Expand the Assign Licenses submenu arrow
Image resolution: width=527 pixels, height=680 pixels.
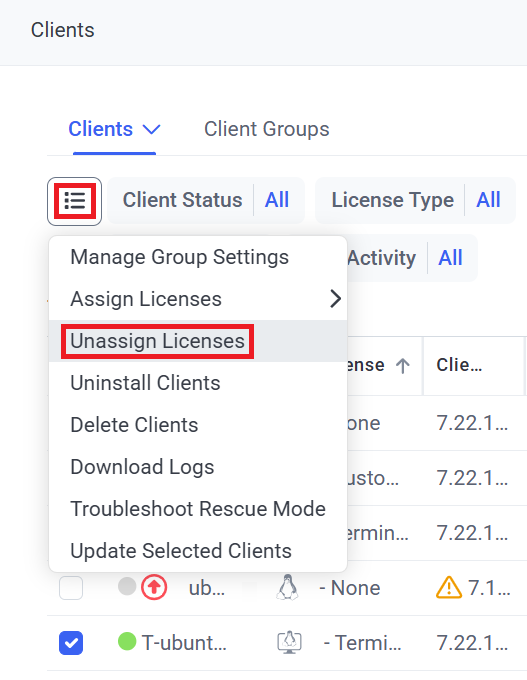pyautogui.click(x=335, y=299)
